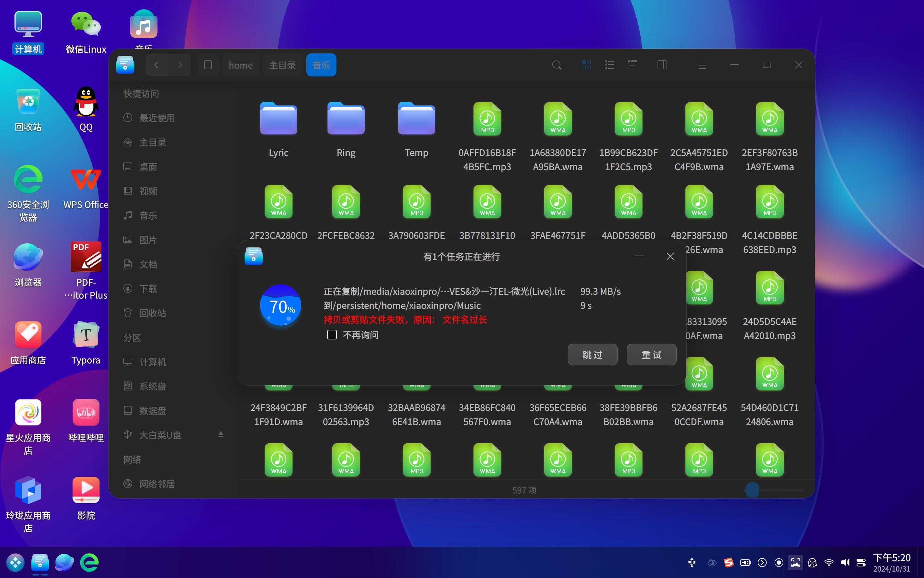
Task: Go forward with the right arrow
Action: point(179,65)
